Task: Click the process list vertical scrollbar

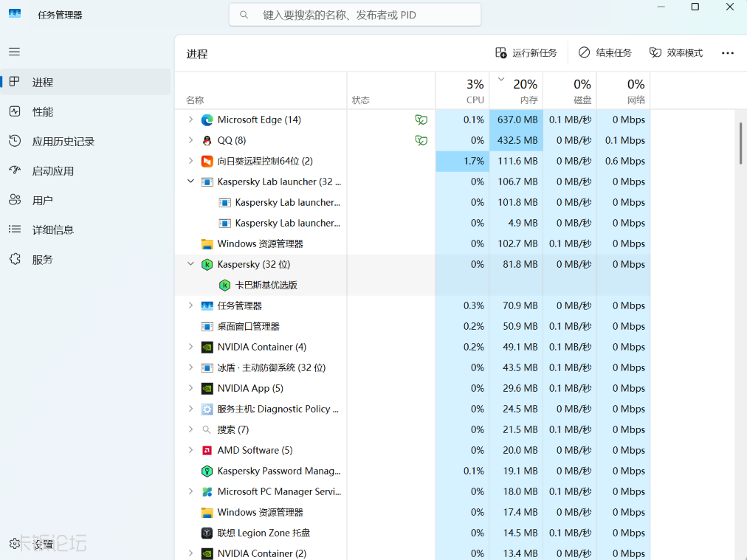Action: click(741, 143)
